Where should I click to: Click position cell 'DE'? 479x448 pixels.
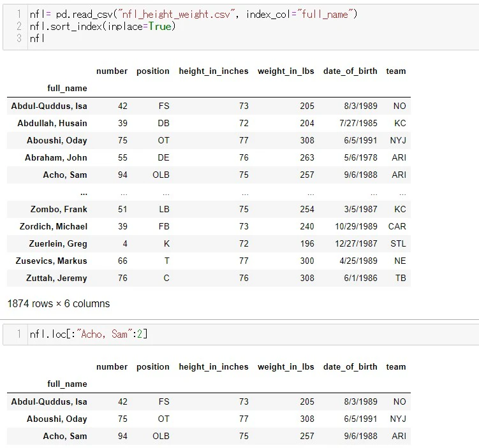(163, 157)
